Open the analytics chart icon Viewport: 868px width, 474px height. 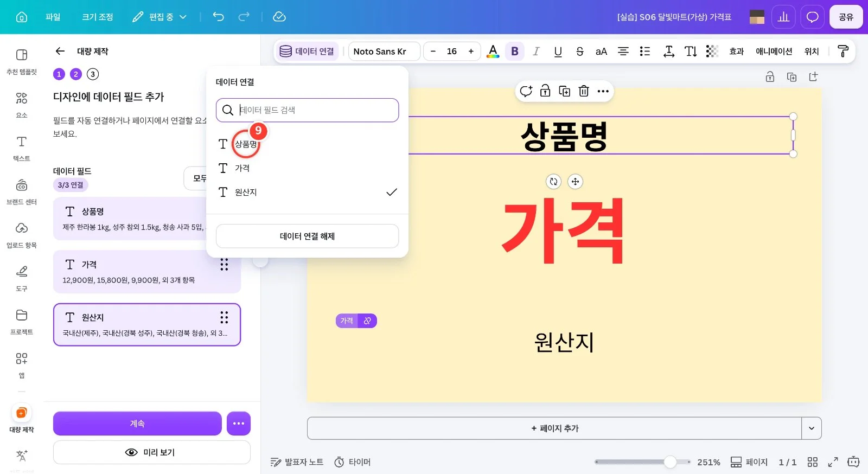click(x=783, y=17)
